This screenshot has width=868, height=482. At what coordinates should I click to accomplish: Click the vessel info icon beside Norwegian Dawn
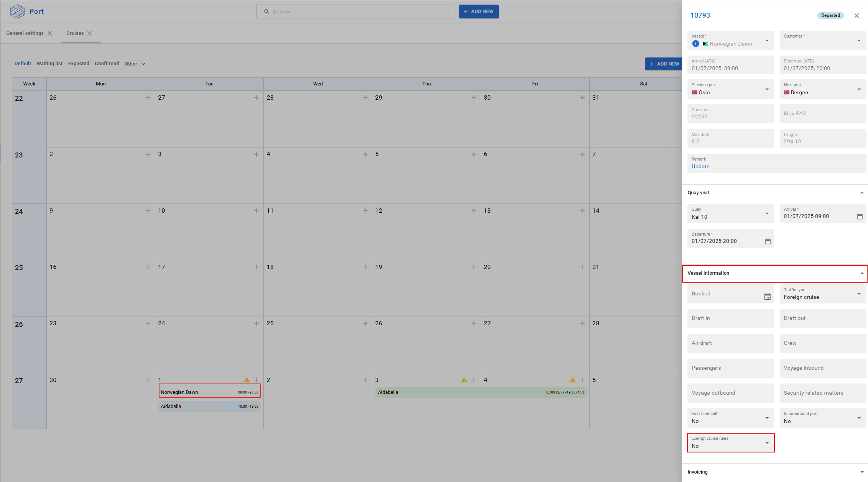coord(695,44)
